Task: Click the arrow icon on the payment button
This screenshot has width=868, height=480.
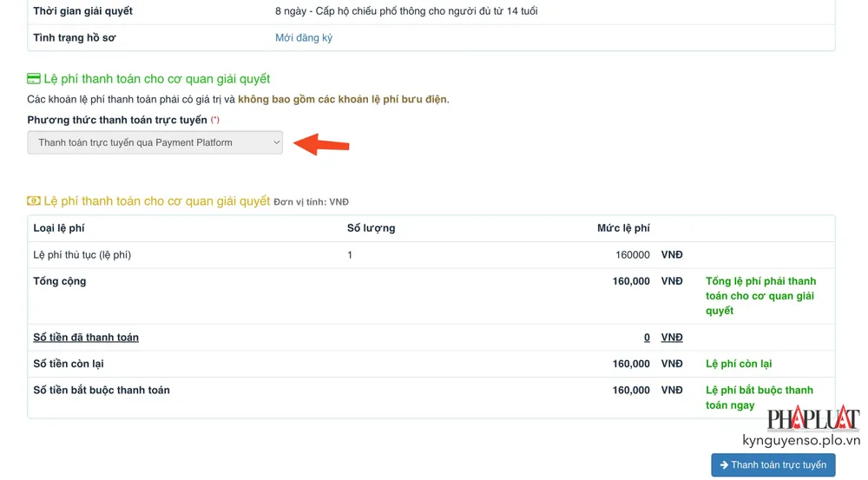Action: point(724,465)
